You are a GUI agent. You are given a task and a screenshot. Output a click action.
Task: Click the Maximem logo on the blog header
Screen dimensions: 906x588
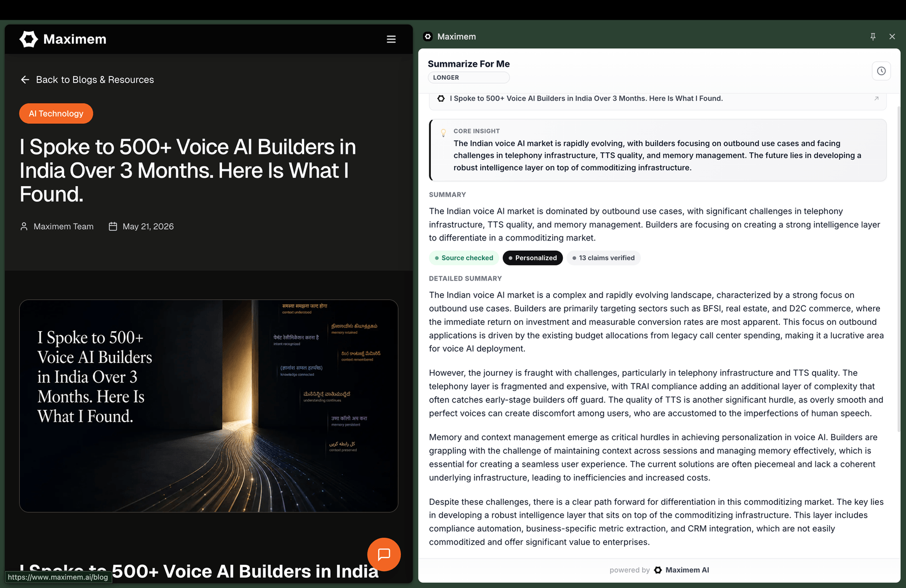coord(63,39)
